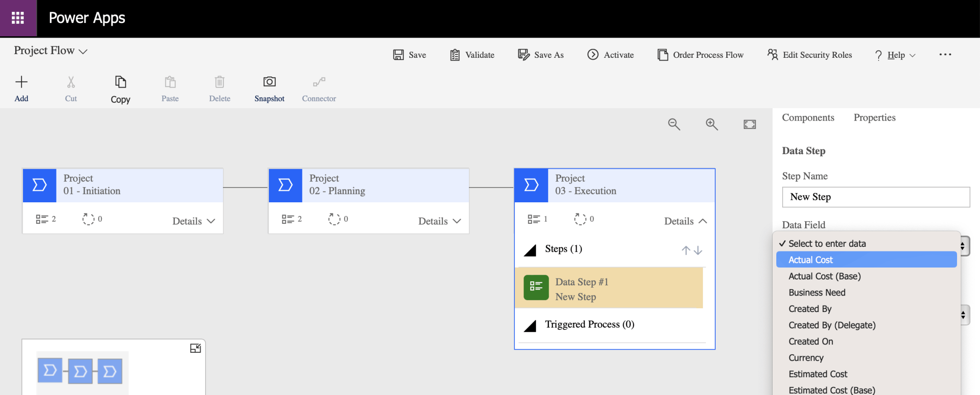980x395 pixels.
Task: Take a Snapshot of the process flow
Action: (x=269, y=83)
